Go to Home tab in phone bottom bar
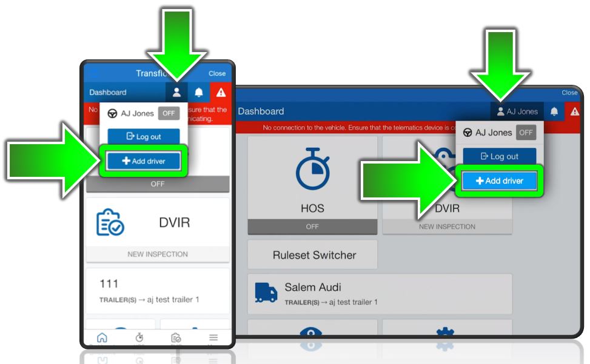Image resolution: width=590 pixels, height=364 pixels. [x=102, y=337]
